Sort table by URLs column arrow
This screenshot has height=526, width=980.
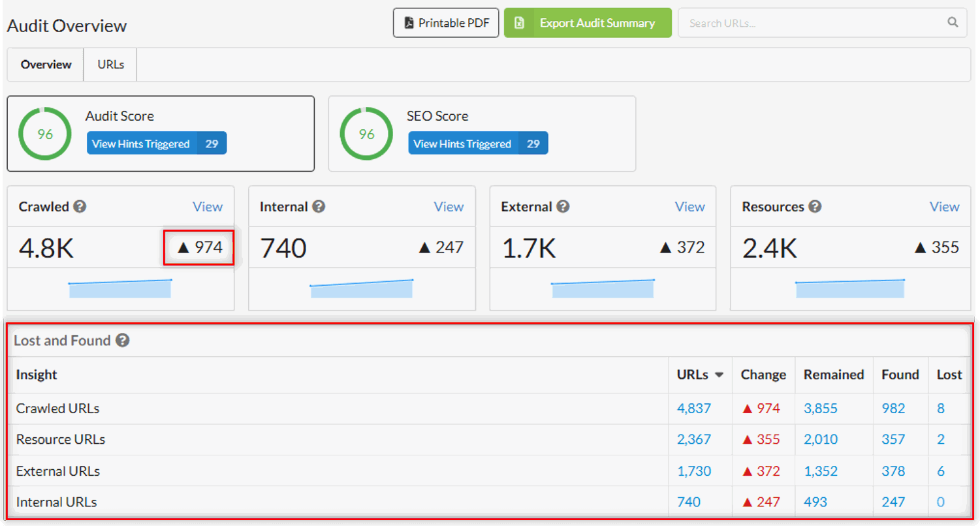[719, 375]
